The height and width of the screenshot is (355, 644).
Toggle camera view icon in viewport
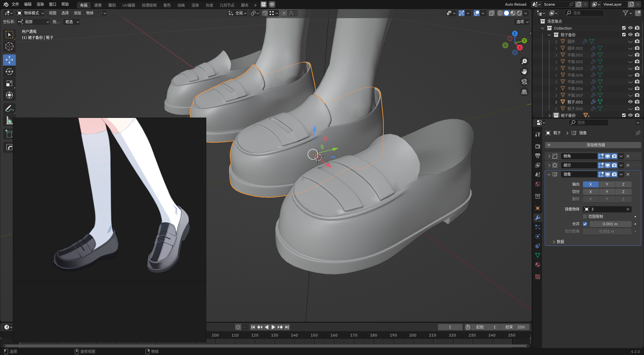coord(524,82)
